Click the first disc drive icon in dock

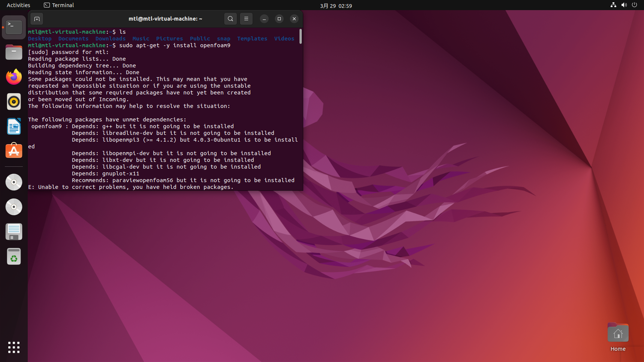[14, 182]
